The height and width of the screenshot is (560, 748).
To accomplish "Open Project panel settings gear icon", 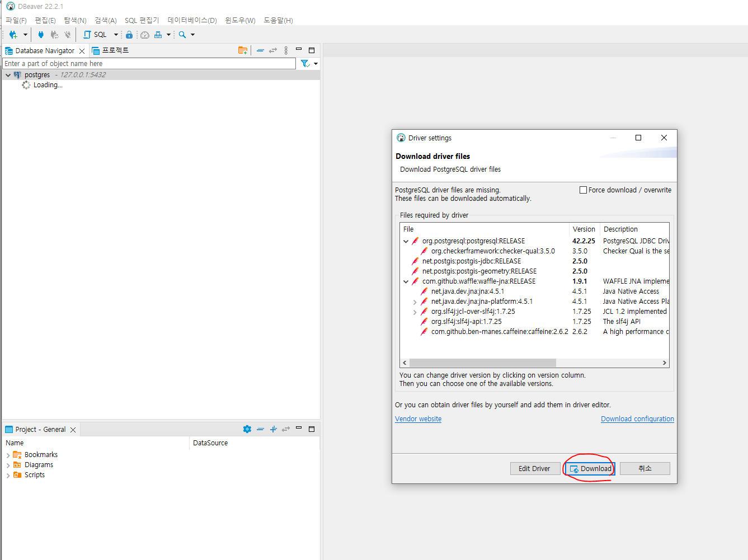I will click(x=247, y=429).
